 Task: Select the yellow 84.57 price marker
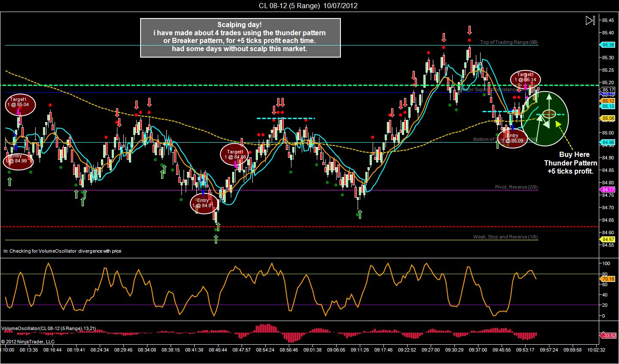click(608, 239)
